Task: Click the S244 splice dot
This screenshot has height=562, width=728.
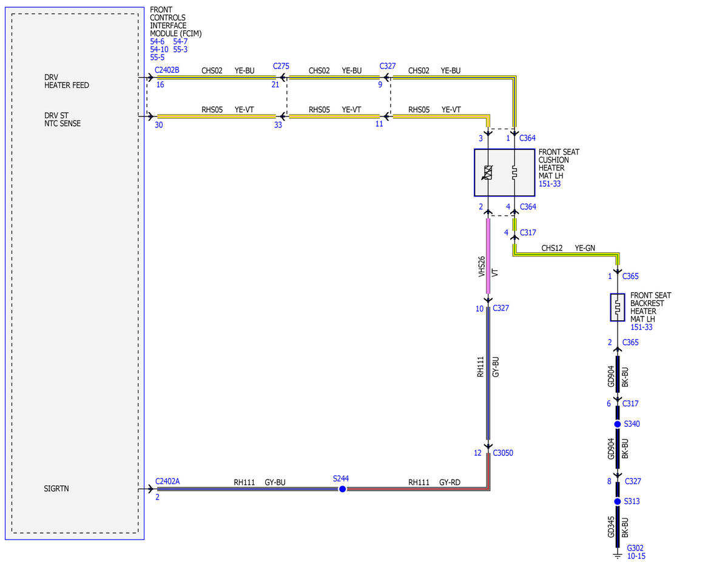Action: click(x=342, y=489)
